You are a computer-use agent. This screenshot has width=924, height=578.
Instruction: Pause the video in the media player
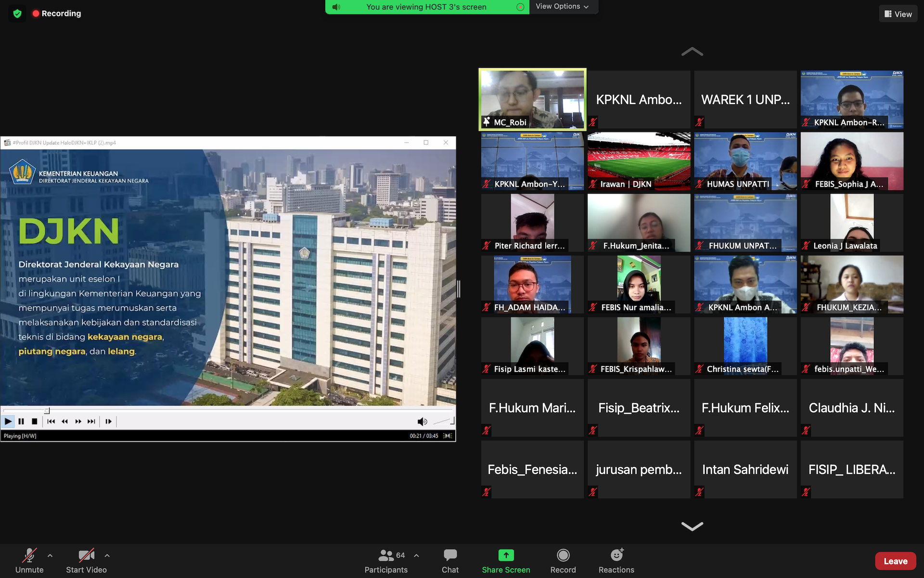click(x=21, y=421)
